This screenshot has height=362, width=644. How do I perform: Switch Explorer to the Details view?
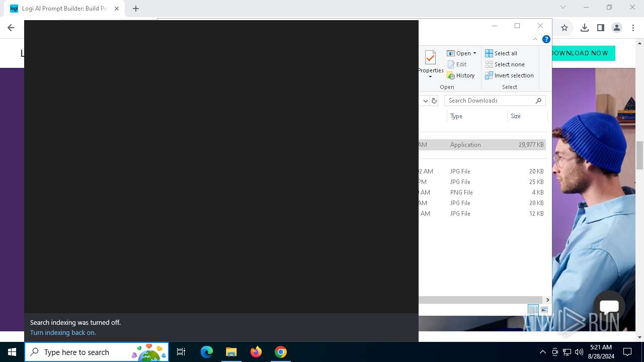pos(533,310)
